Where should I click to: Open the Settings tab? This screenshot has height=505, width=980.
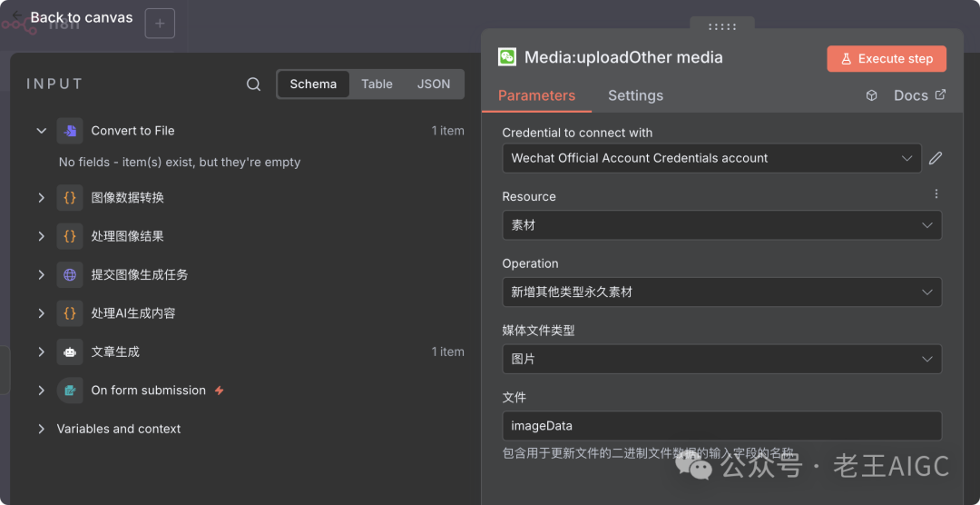(635, 95)
